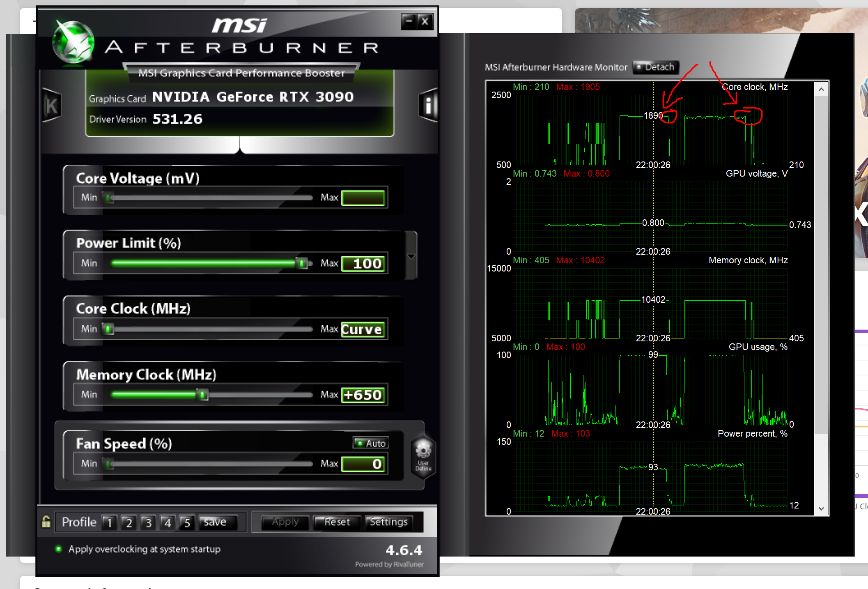
Task: Expand the Power Limit dropdown arrow
Action: tap(411, 256)
